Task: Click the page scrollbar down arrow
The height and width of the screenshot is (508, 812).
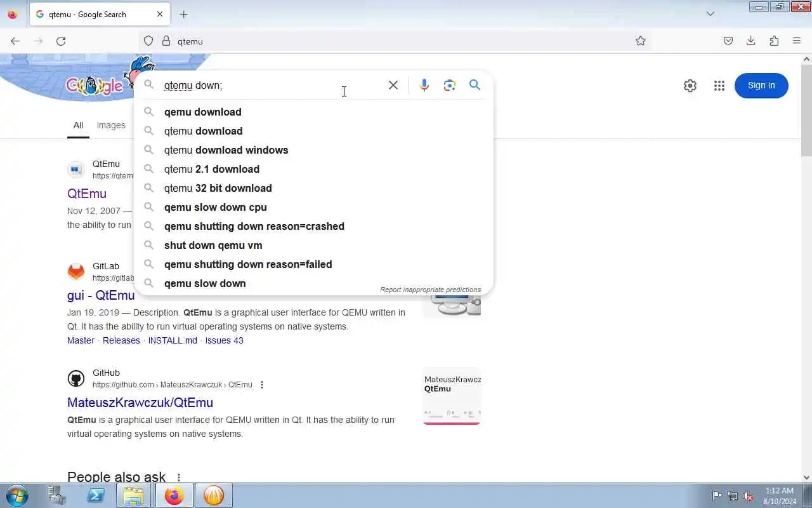Action: click(806, 478)
